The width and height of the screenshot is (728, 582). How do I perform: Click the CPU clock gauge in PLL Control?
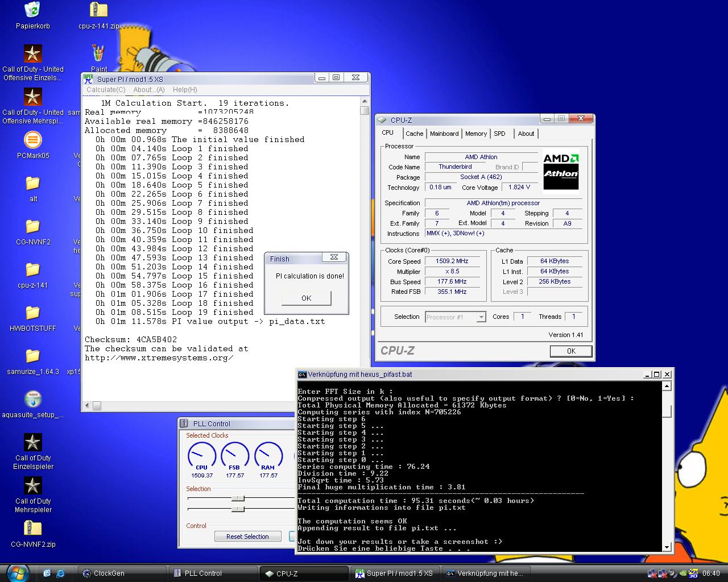click(202, 456)
